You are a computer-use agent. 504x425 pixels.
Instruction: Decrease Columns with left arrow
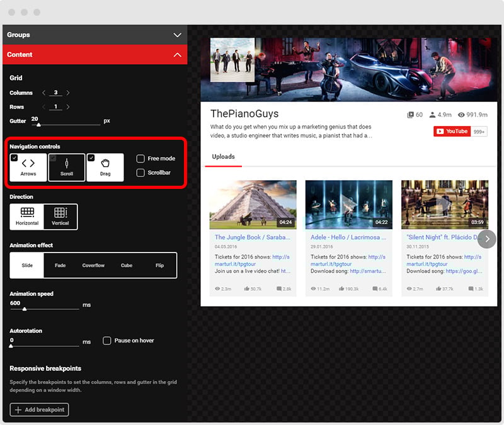click(x=43, y=93)
